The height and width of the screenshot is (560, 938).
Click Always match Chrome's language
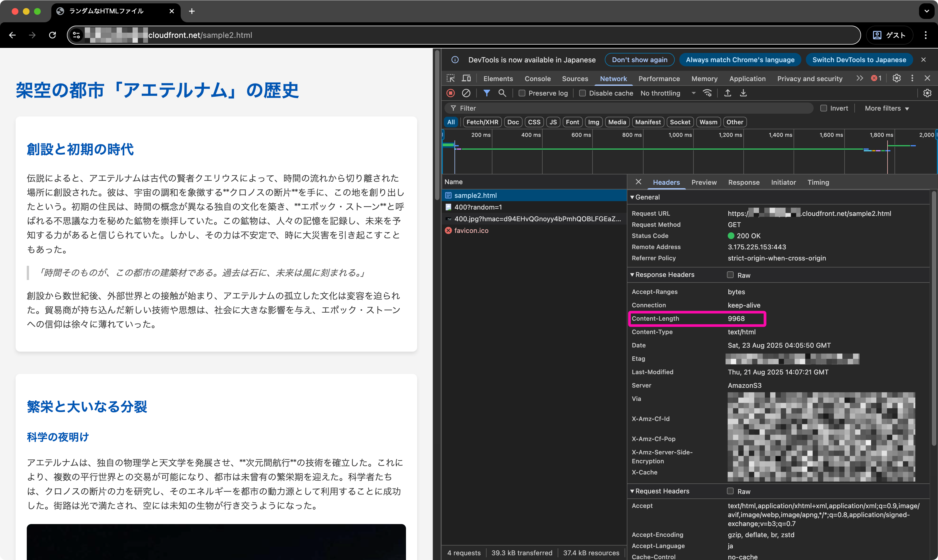click(x=740, y=60)
